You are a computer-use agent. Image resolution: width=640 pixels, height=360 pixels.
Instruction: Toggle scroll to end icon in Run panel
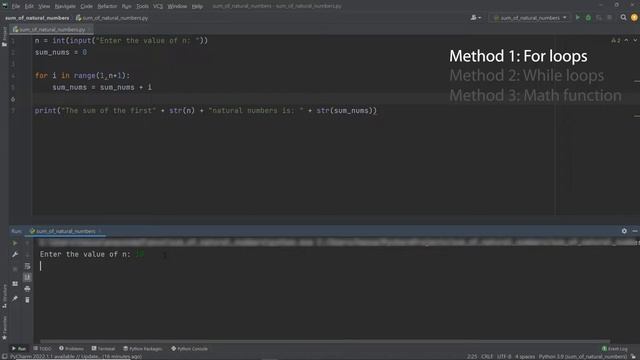click(x=27, y=278)
